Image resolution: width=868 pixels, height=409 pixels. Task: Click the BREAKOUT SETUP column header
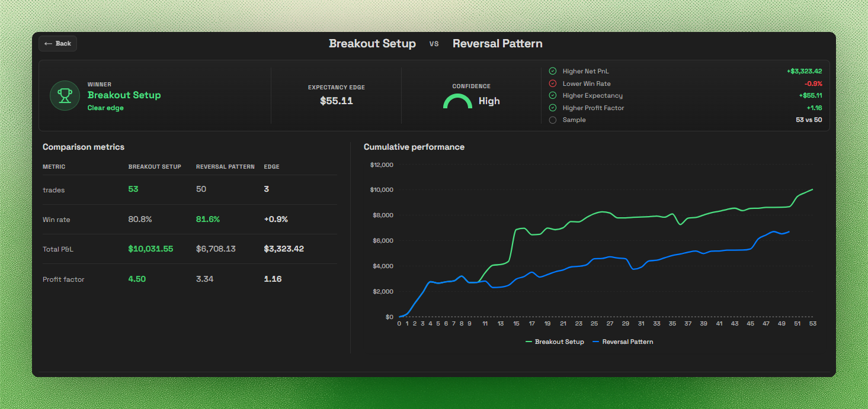(x=155, y=167)
